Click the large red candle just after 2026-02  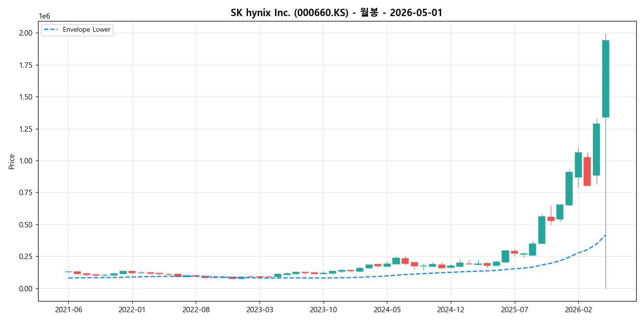(x=587, y=171)
